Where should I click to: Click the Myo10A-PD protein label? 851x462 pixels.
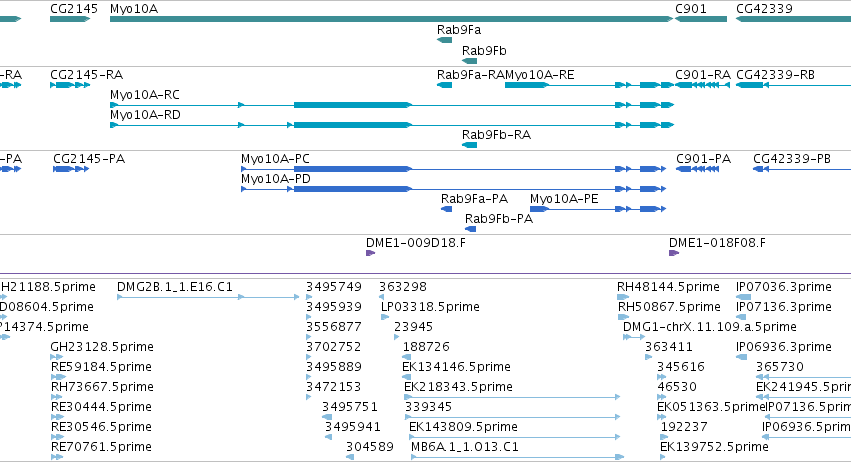(276, 179)
